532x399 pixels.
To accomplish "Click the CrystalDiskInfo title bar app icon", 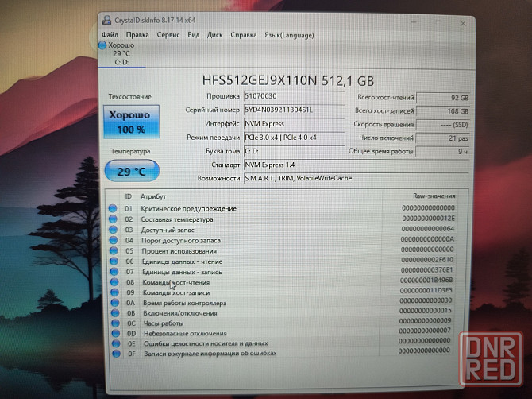I will pos(106,20).
